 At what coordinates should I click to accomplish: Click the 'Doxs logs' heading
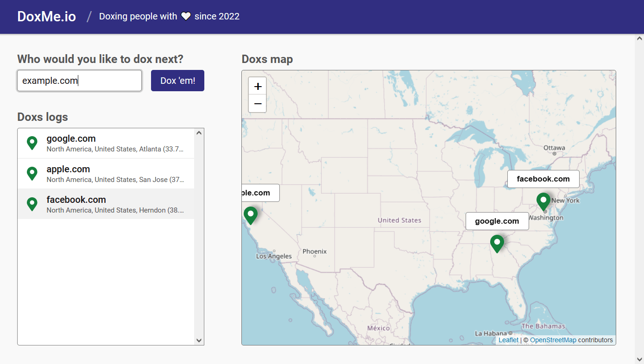43,117
